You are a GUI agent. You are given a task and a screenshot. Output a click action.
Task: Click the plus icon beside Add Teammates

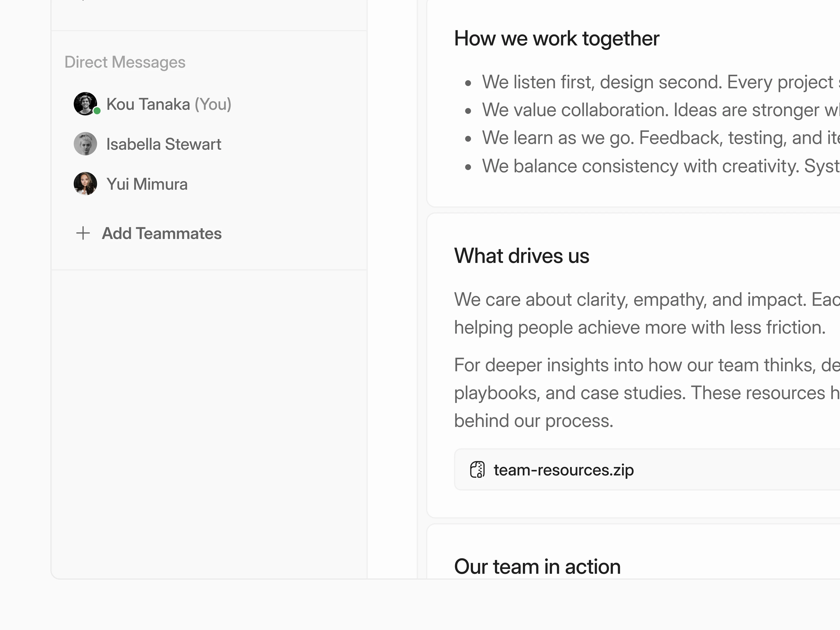[83, 233]
